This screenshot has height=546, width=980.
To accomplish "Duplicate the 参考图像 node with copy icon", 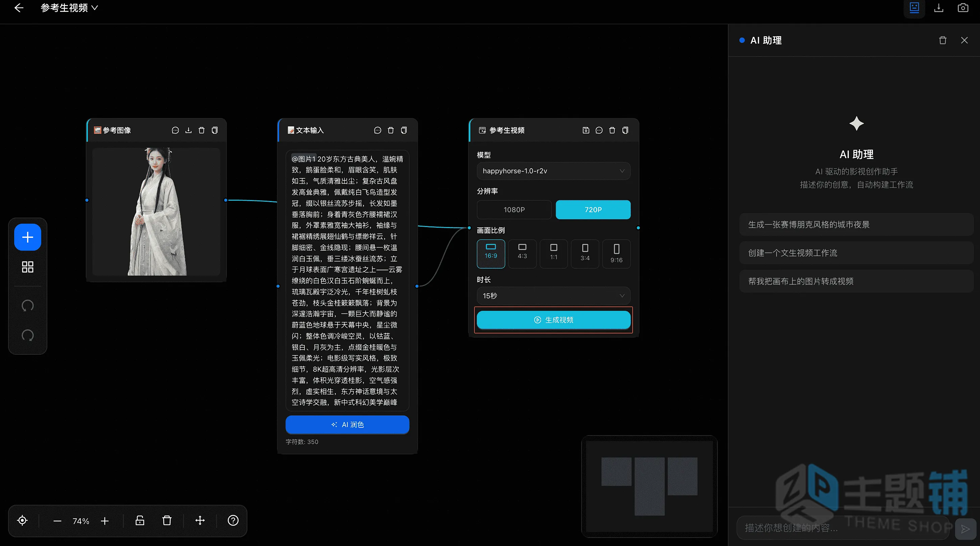I will [x=215, y=130].
